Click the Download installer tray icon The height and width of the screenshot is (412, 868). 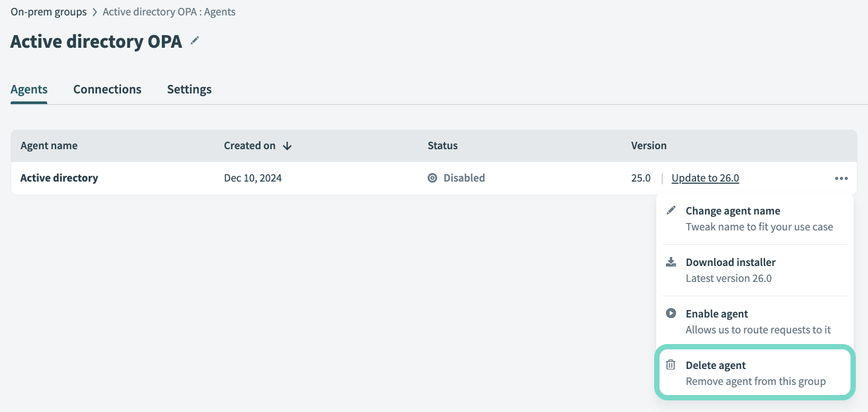pos(671,262)
